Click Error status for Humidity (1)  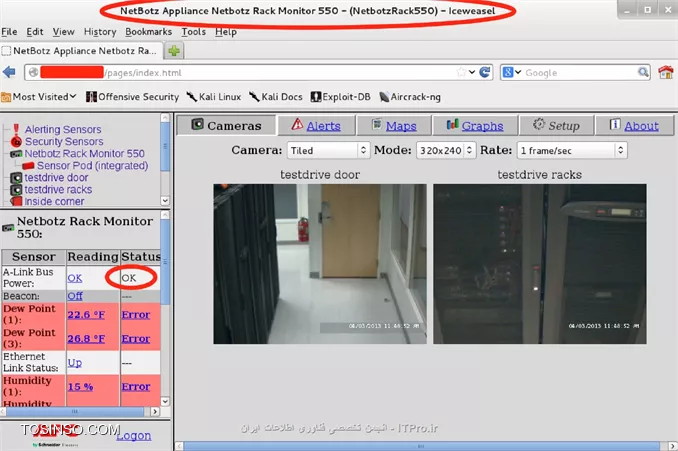tap(136, 387)
